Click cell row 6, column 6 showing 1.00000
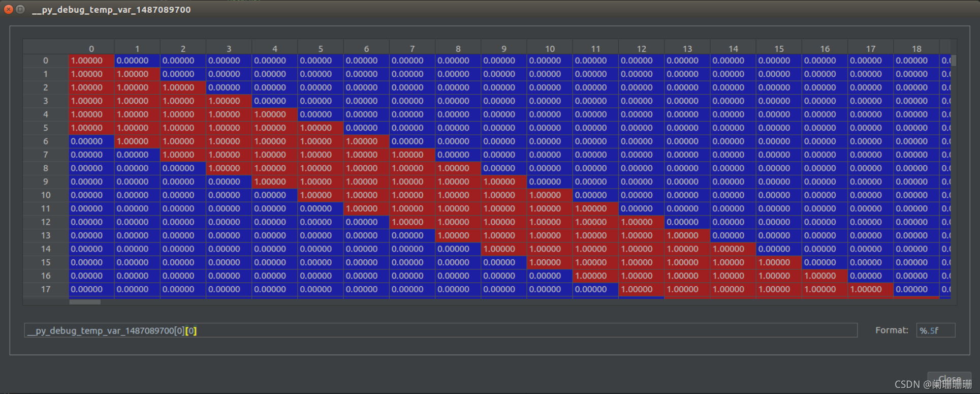The image size is (980, 394). tap(366, 141)
